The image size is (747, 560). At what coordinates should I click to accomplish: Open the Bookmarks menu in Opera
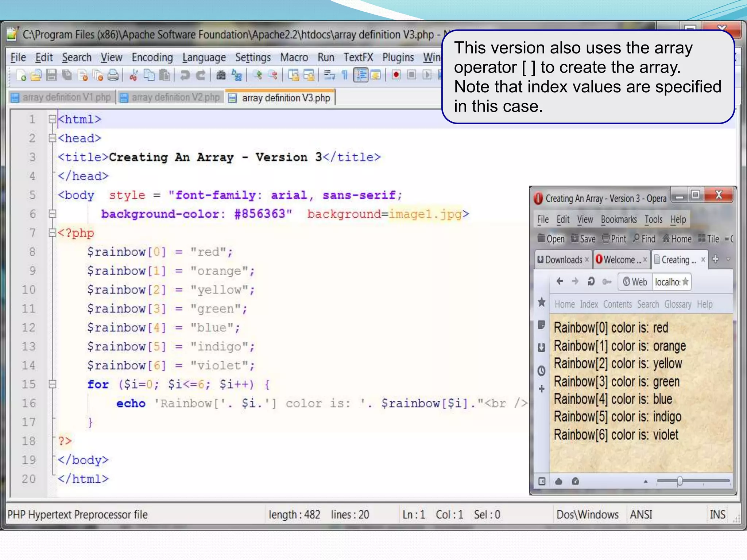[x=619, y=219]
